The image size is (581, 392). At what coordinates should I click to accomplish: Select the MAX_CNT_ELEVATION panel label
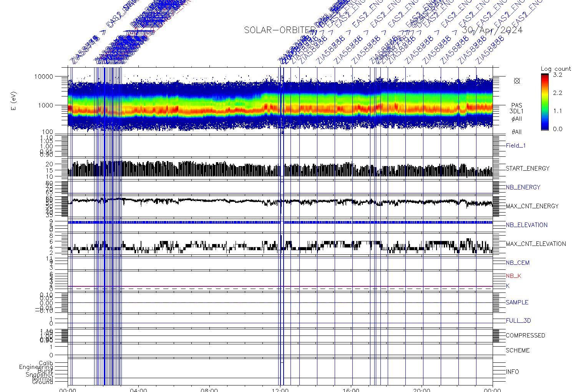coord(536,244)
